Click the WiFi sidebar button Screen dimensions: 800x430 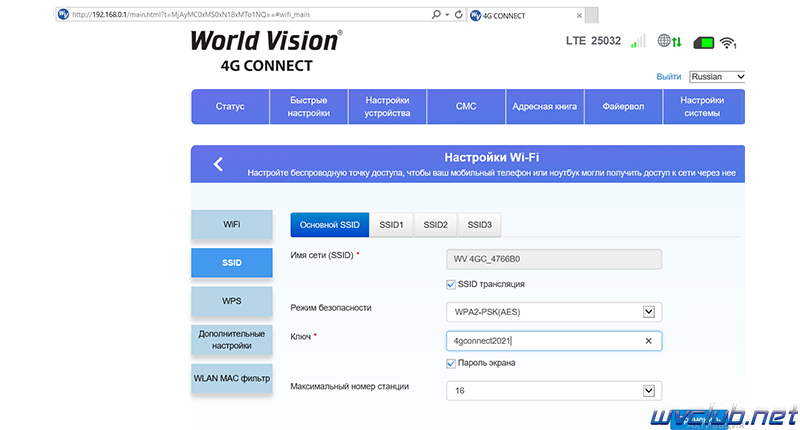[x=232, y=224]
